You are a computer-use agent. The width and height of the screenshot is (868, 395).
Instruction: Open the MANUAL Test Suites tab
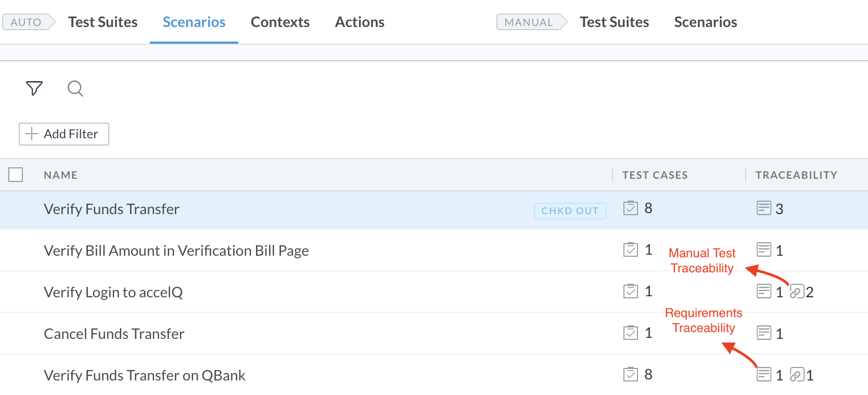(615, 22)
